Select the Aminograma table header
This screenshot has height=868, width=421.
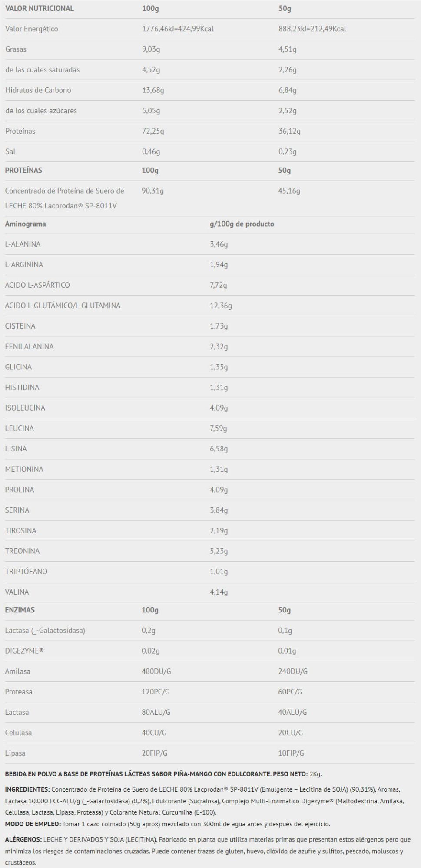click(25, 224)
